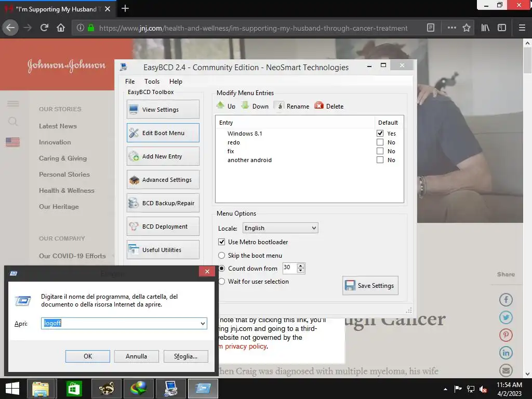Click OK in the Run dialog
Screen dimensions: 532x399
87,356
